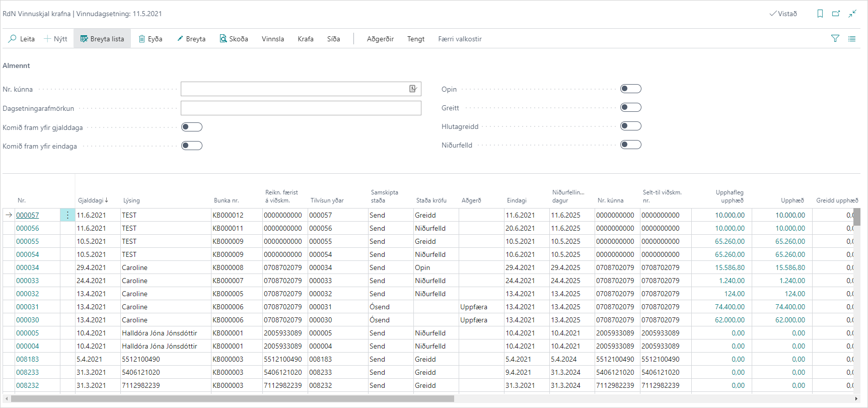Open claim link 000034
The width and height of the screenshot is (868, 408).
(27, 267)
